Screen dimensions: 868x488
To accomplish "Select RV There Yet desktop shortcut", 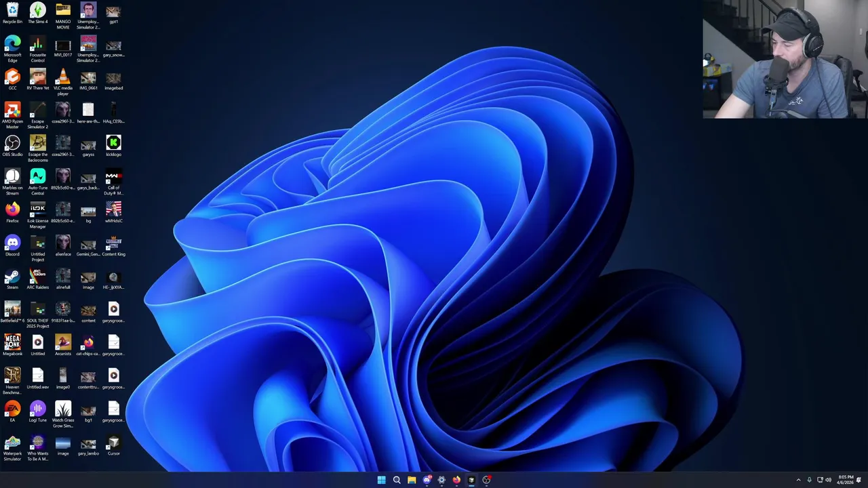I will click(x=37, y=80).
